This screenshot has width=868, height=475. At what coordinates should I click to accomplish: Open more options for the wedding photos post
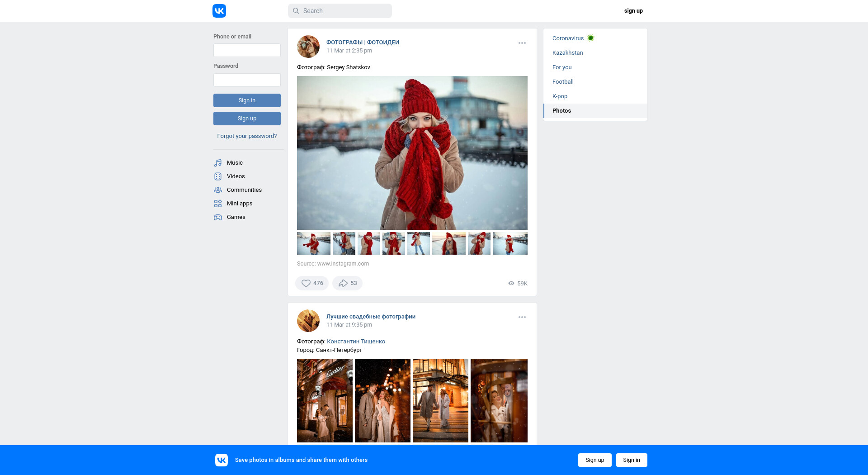(522, 317)
